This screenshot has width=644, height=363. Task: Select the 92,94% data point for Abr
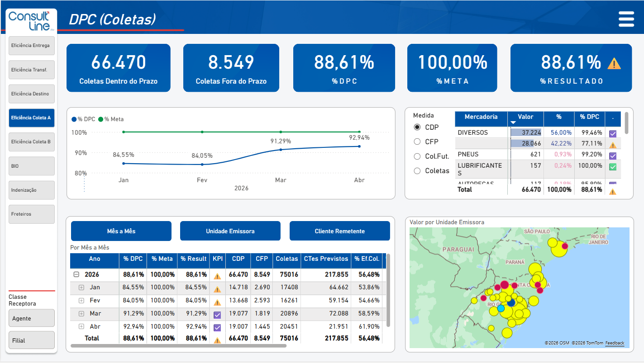tap(359, 146)
